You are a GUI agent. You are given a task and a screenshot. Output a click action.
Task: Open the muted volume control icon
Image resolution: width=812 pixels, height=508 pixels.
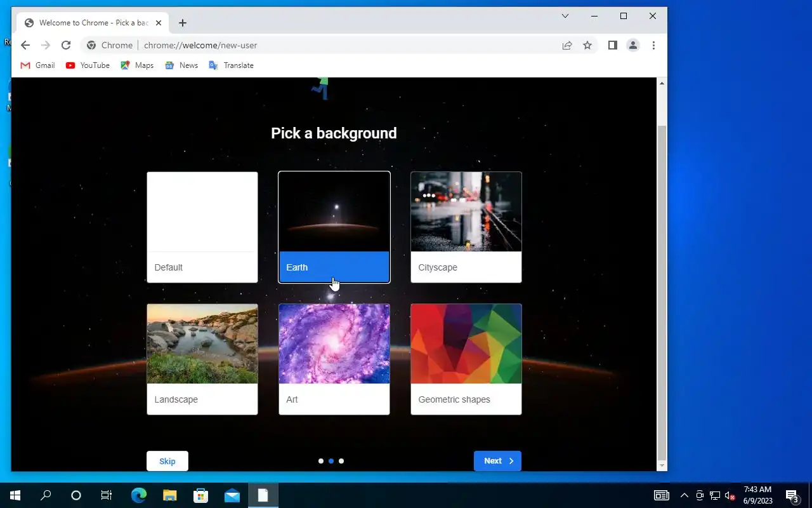click(730, 495)
